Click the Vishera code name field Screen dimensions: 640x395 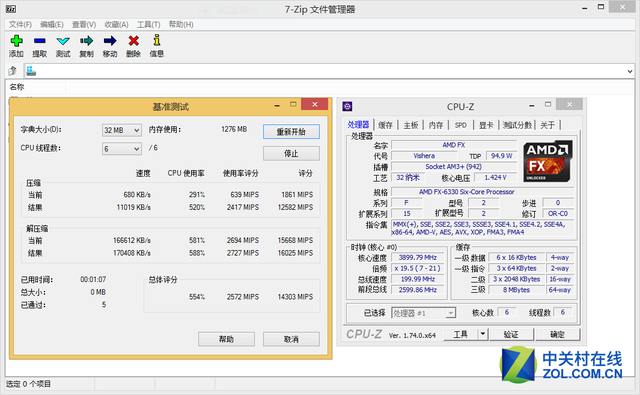click(424, 156)
